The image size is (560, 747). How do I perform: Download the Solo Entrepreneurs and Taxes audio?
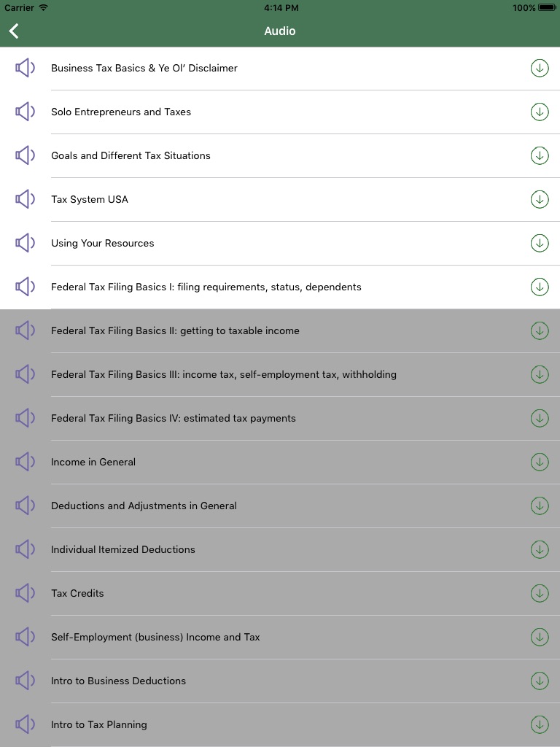540,112
